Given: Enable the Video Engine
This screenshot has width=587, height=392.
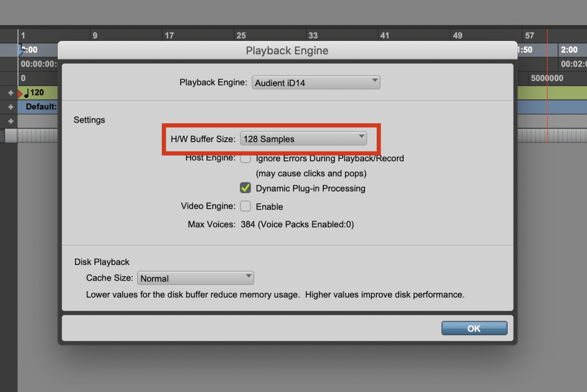Looking at the screenshot, I should (246, 206).
